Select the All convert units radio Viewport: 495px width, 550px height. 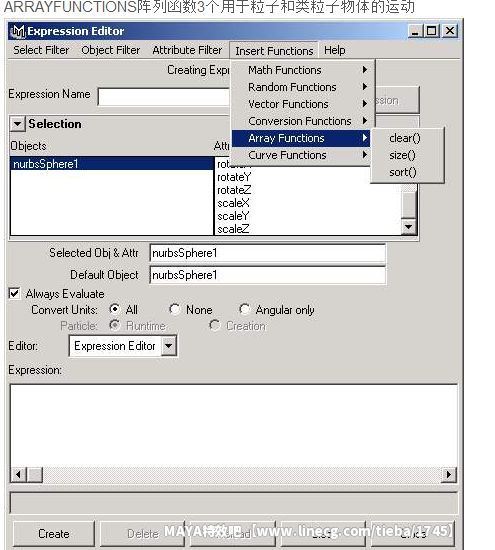click(x=114, y=309)
